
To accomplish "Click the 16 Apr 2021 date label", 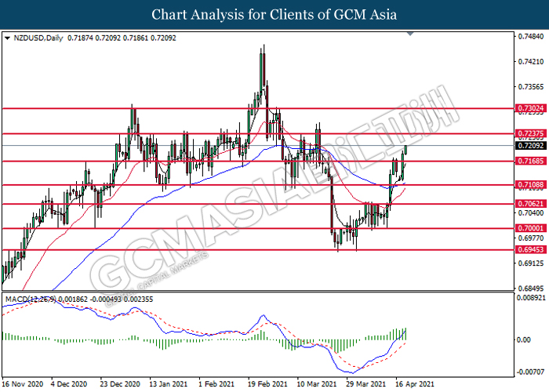I will tap(415, 384).
